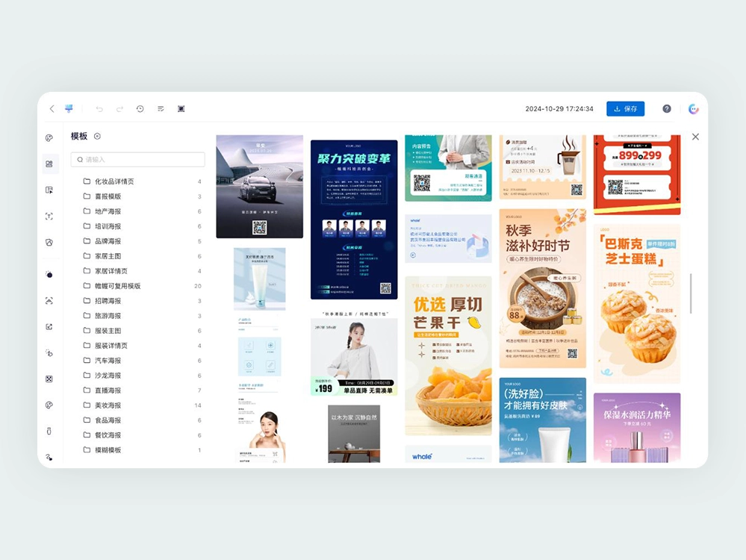The height and width of the screenshot is (560, 746).
Task: Click the blue paint roller icon
Action: (69, 108)
